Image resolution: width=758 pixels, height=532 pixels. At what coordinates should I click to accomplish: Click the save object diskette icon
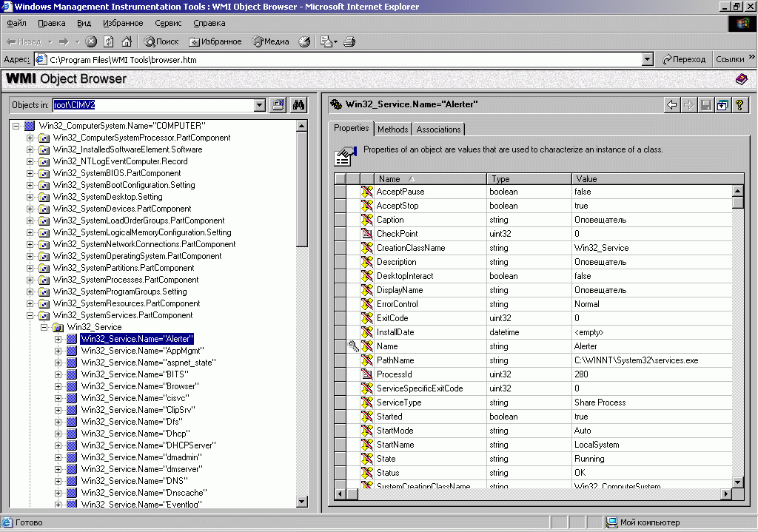tap(705, 104)
